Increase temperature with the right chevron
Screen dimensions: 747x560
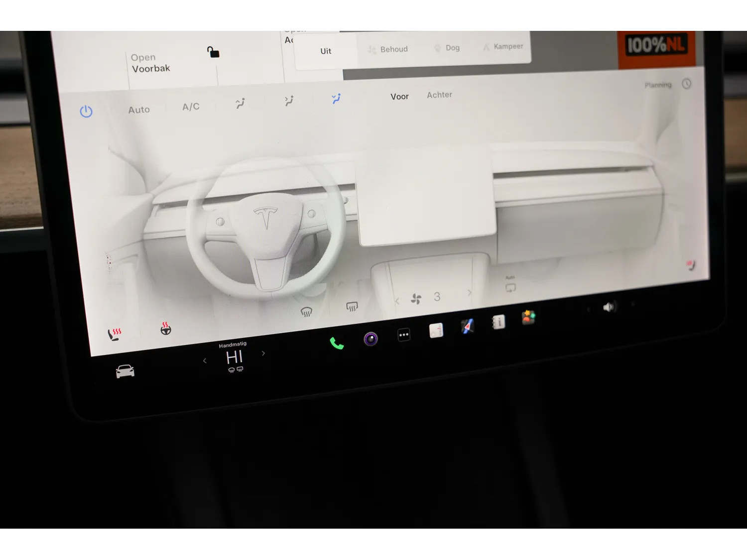tap(263, 353)
